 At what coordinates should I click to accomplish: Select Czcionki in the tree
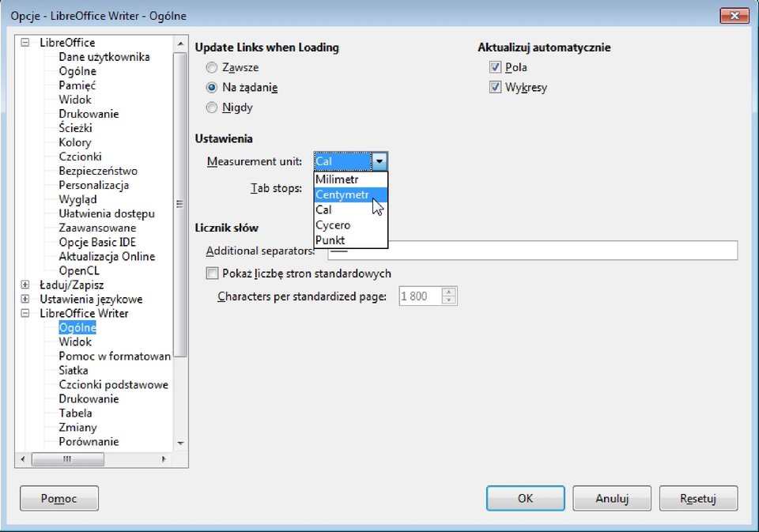pos(81,157)
